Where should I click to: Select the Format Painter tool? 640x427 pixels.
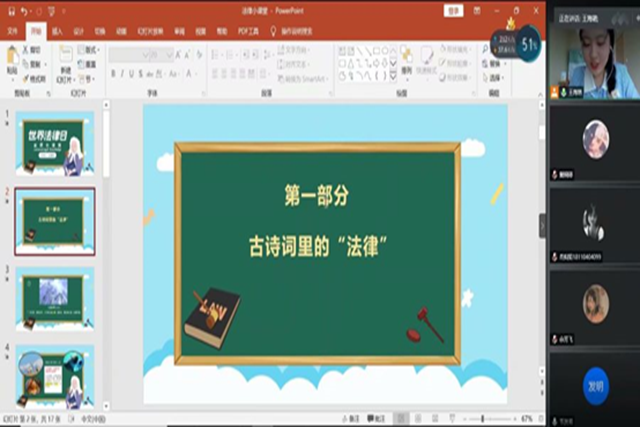(35, 78)
